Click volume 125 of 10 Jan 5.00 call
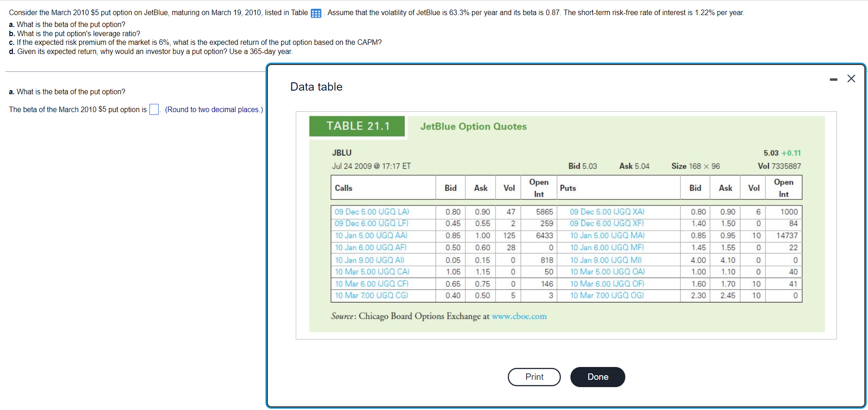This screenshot has width=868, height=410. pyautogui.click(x=509, y=236)
